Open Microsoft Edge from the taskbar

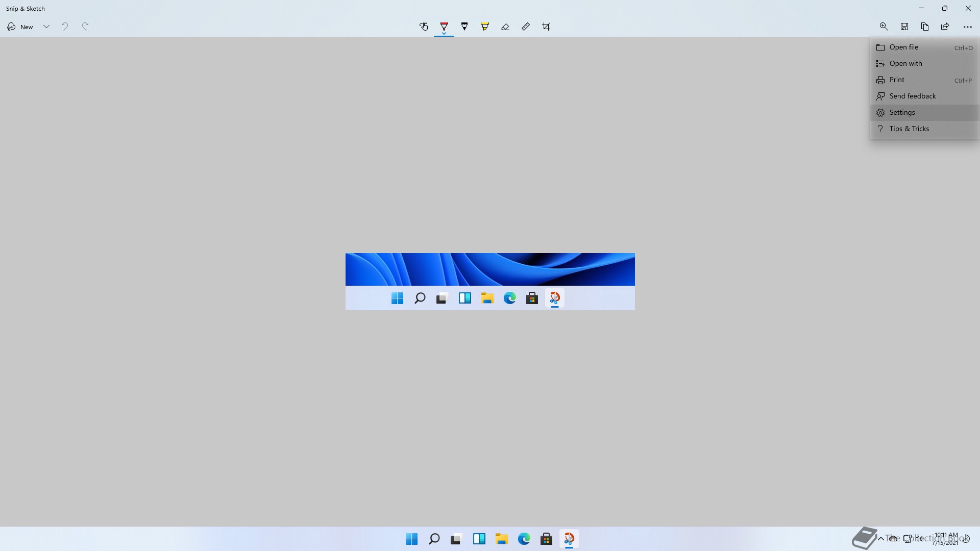pos(524,539)
